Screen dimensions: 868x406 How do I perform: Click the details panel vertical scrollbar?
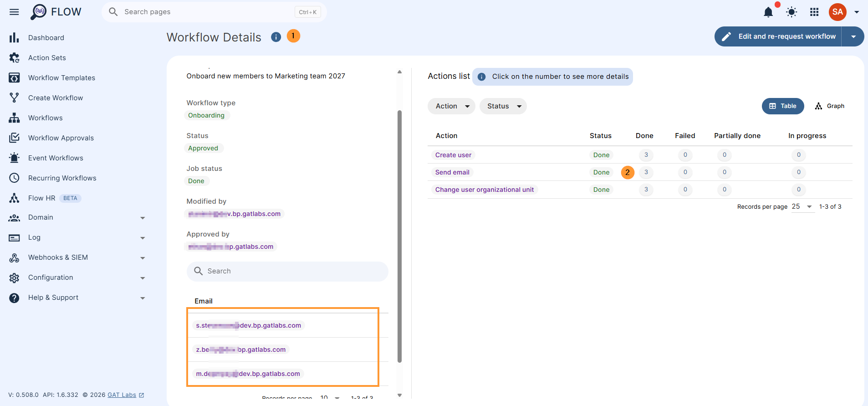[x=399, y=236]
